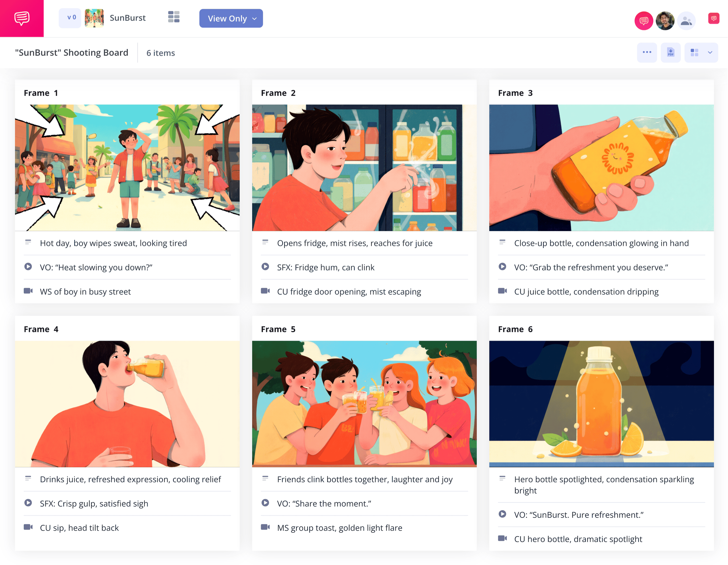Open the SunBurst project title
The height and width of the screenshot is (565, 728).
(x=128, y=18)
